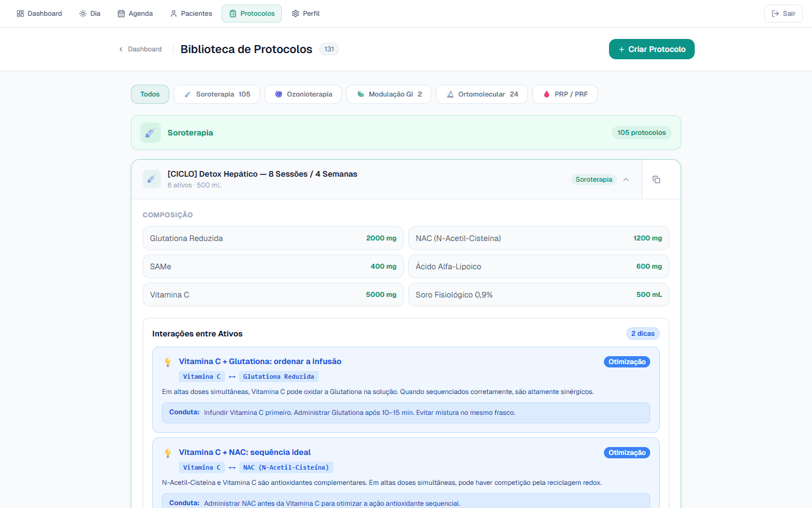Navigate to Pacientes
This screenshot has height=508, width=812.
click(x=191, y=14)
